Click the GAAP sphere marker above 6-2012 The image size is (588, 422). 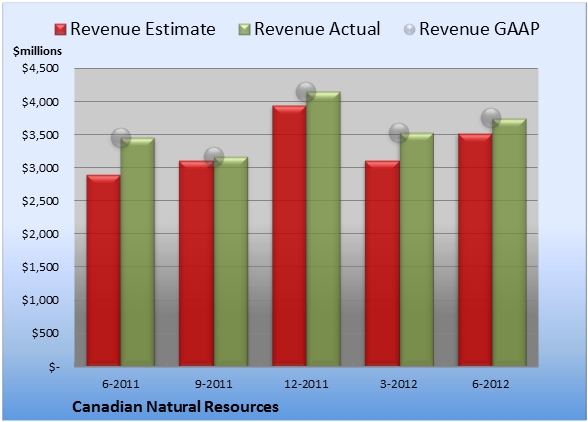tap(491, 118)
